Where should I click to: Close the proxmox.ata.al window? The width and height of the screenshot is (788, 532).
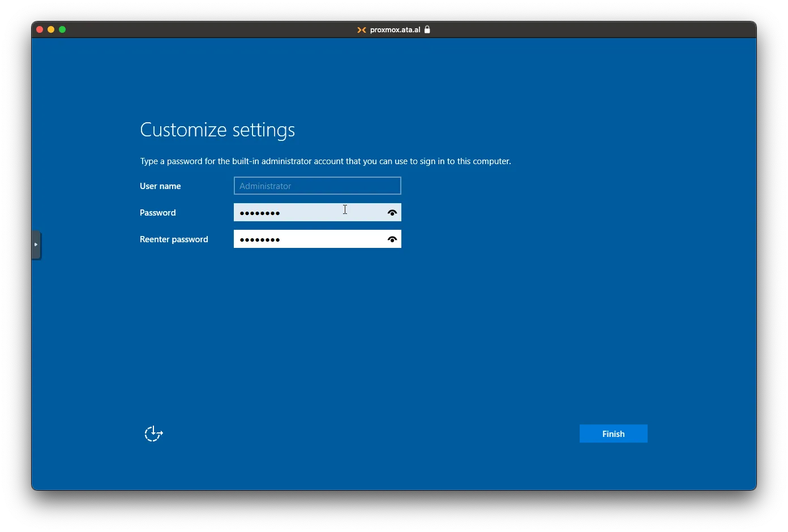point(40,29)
